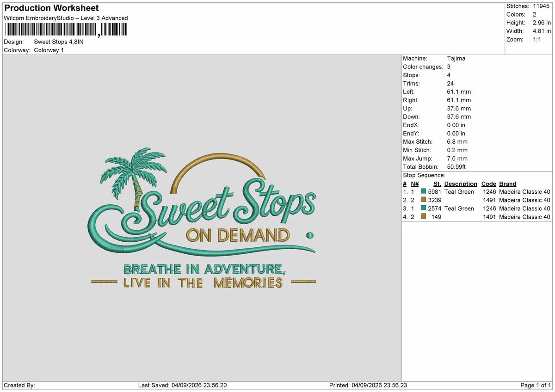Click the 'Description' column header
The height and width of the screenshot is (392, 555).
pos(461,184)
